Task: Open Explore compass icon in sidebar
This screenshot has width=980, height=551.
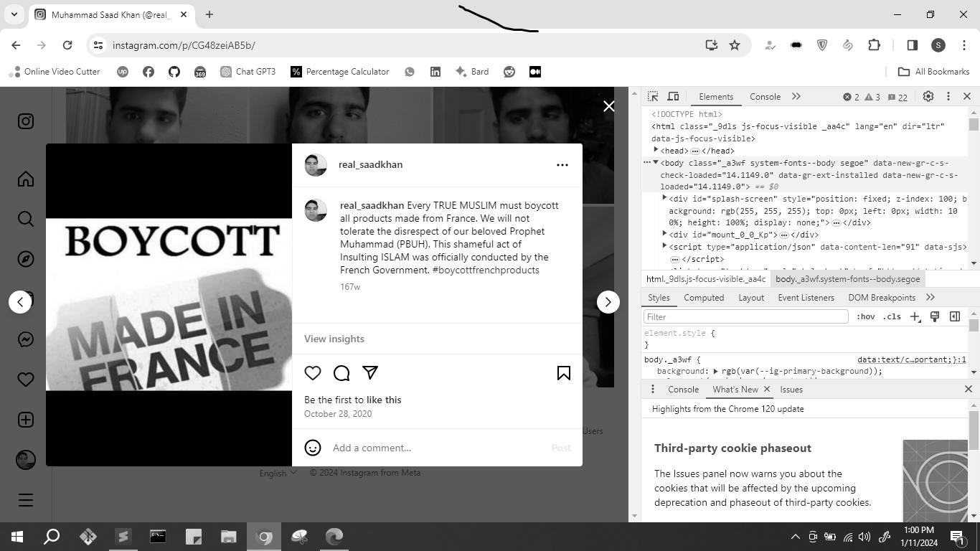Action: coord(26,259)
